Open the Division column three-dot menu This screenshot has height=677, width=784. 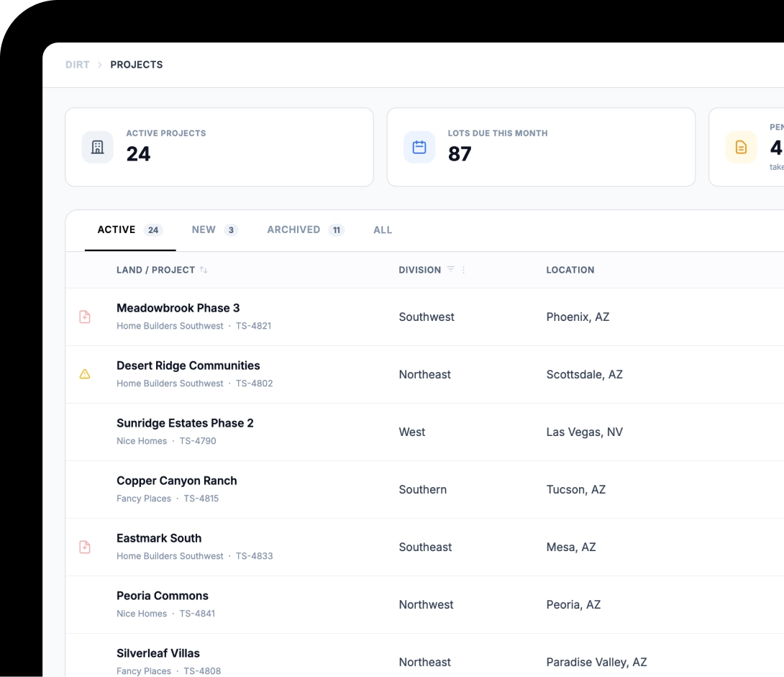coord(463,270)
